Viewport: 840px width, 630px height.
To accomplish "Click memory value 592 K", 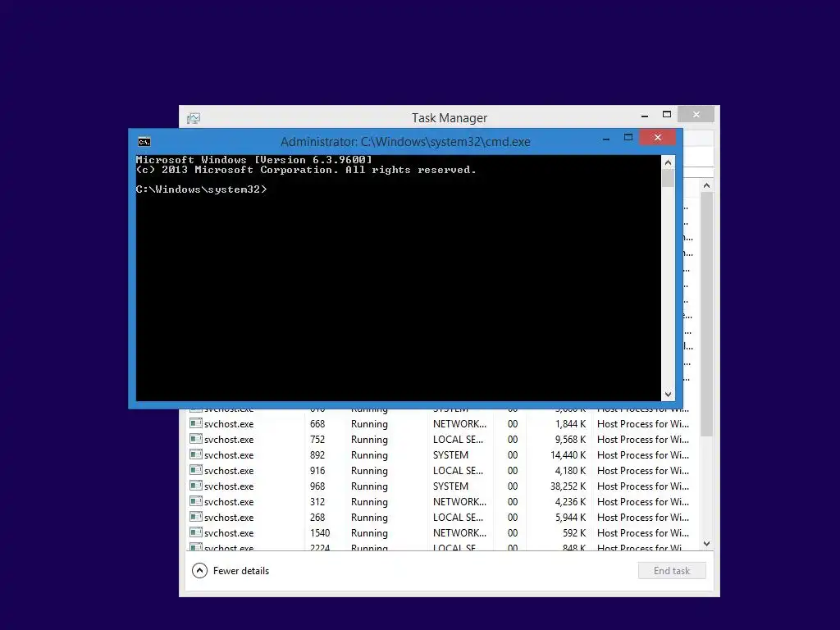I will [574, 533].
